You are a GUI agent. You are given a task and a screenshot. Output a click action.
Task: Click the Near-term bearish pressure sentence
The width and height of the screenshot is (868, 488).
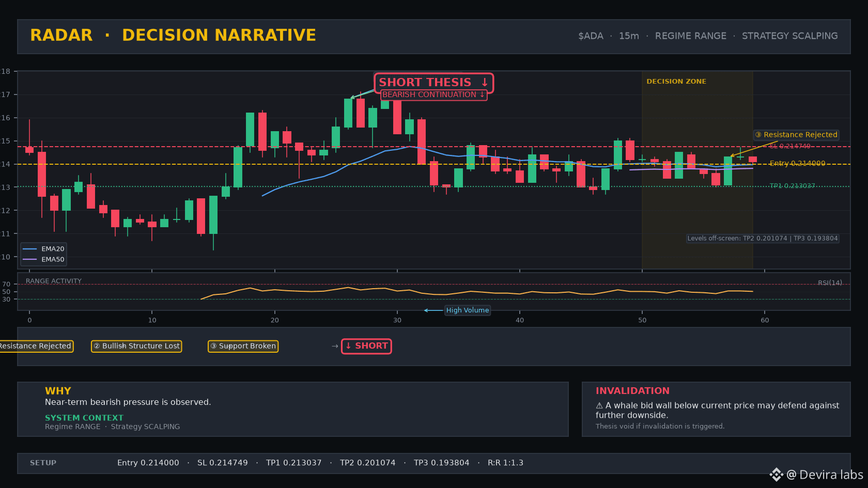tap(128, 402)
